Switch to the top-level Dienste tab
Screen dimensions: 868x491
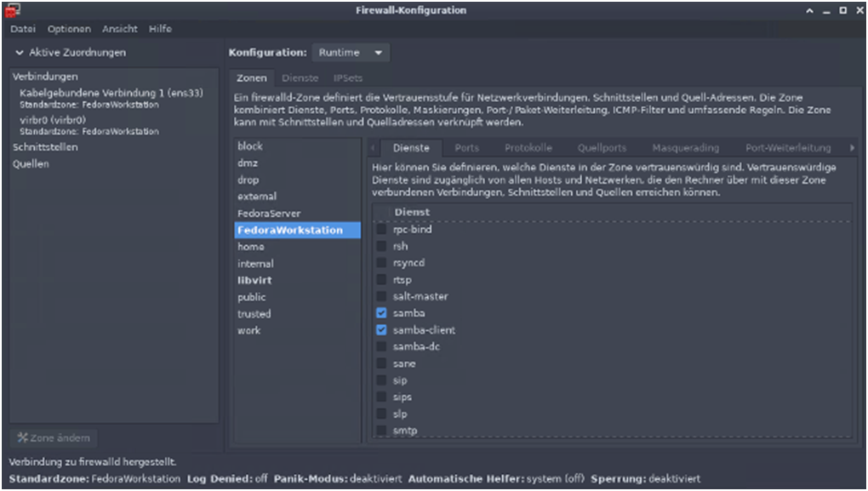pos(300,78)
